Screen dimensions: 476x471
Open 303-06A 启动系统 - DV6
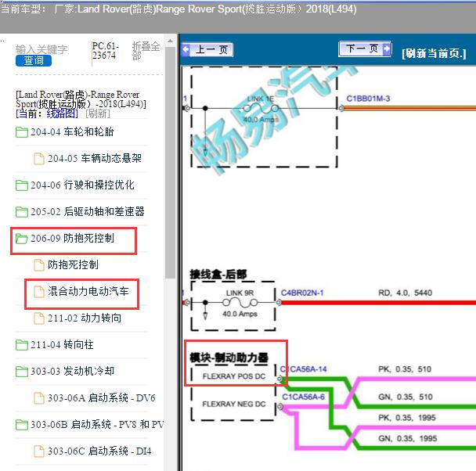tap(102, 398)
